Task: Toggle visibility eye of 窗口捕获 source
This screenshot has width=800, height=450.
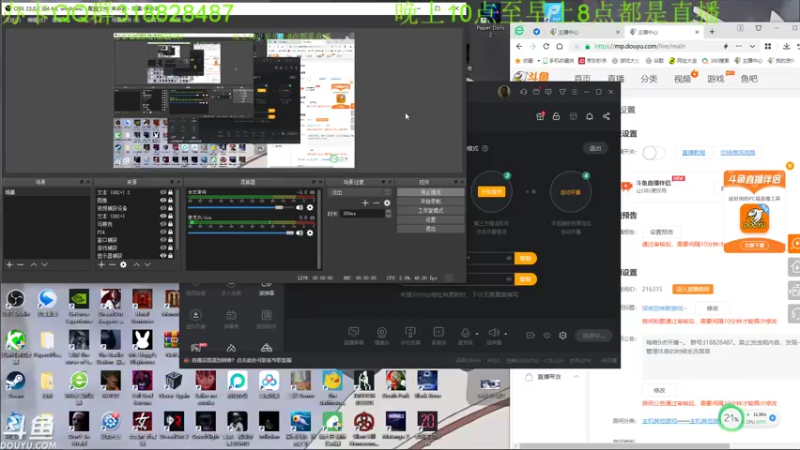Action: 163,240
